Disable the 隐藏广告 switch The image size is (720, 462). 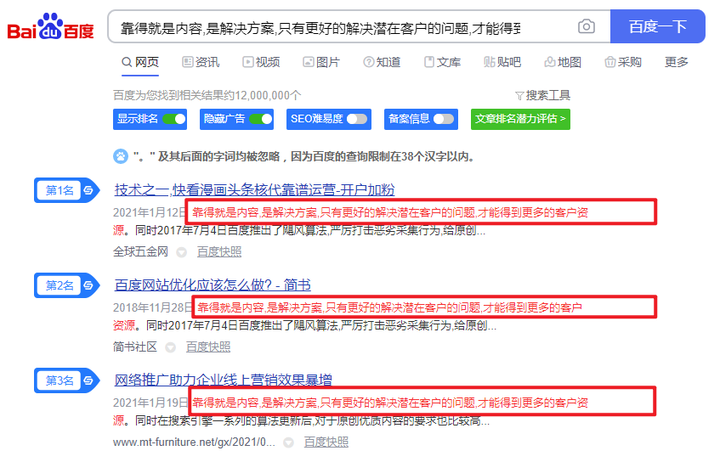(261, 119)
